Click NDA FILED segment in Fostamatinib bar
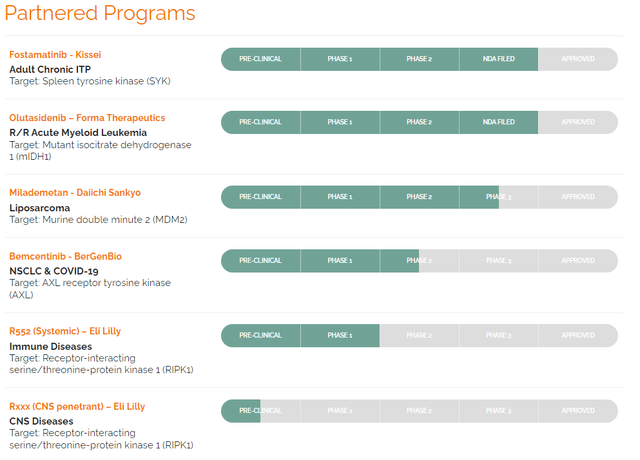 click(x=499, y=59)
